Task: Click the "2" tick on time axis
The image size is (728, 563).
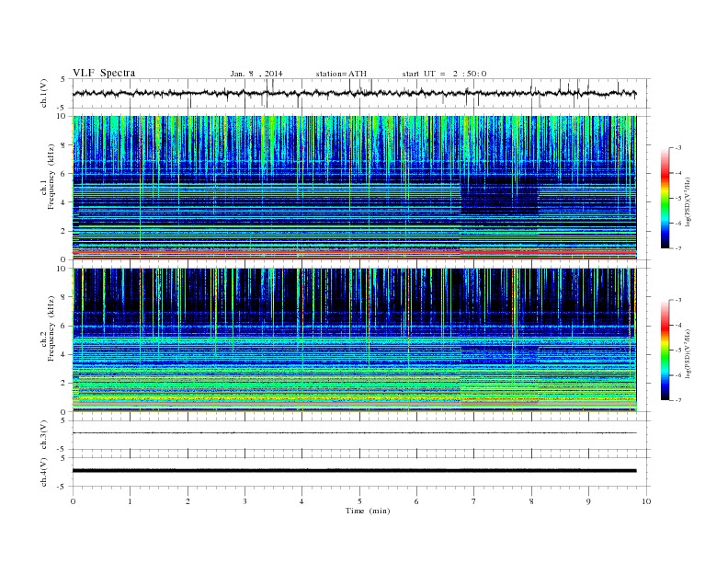Action: click(x=188, y=501)
